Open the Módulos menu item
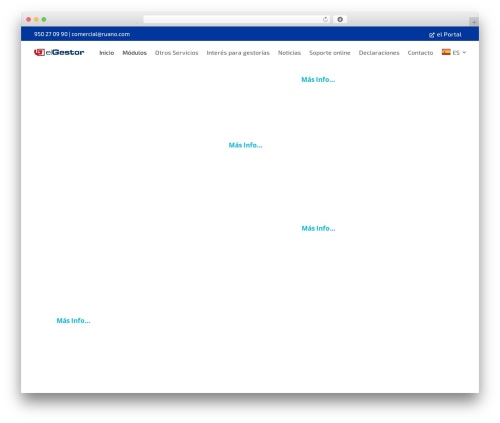 pos(134,53)
